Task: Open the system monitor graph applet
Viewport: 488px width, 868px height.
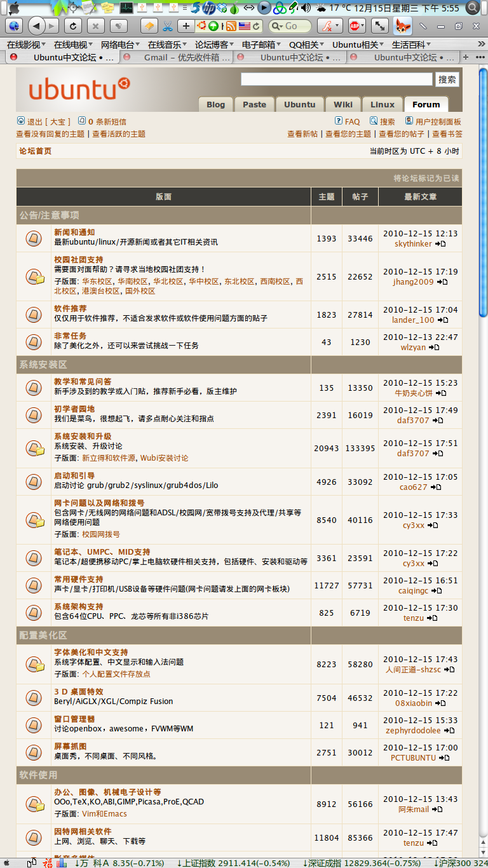Action: tap(126, 8)
